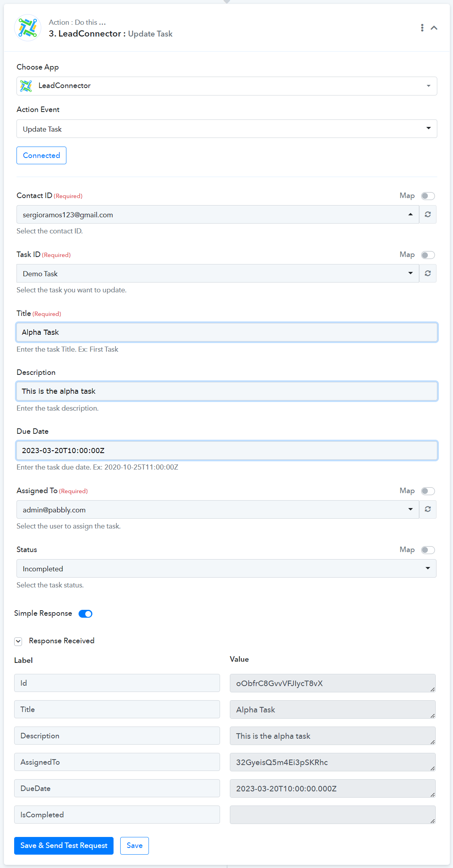The width and height of the screenshot is (453, 868).
Task: Click the Save button
Action: (x=134, y=846)
